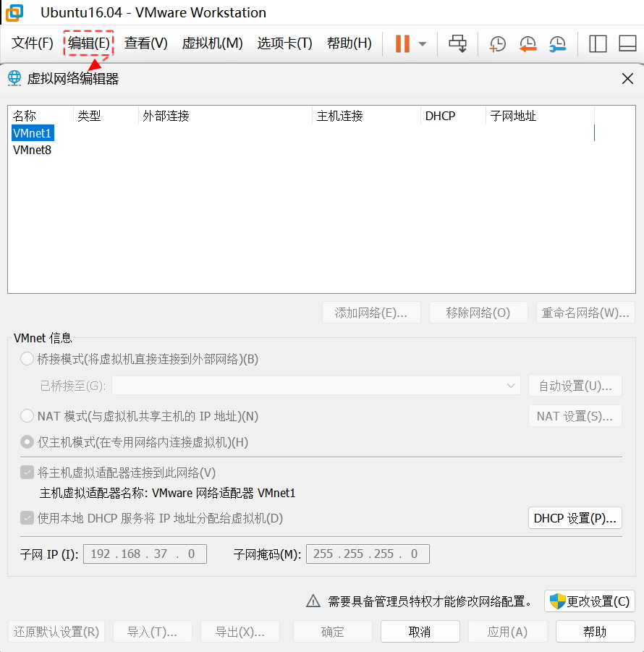Click the 添加网络(E)... button
The image size is (644, 652).
[x=371, y=313]
